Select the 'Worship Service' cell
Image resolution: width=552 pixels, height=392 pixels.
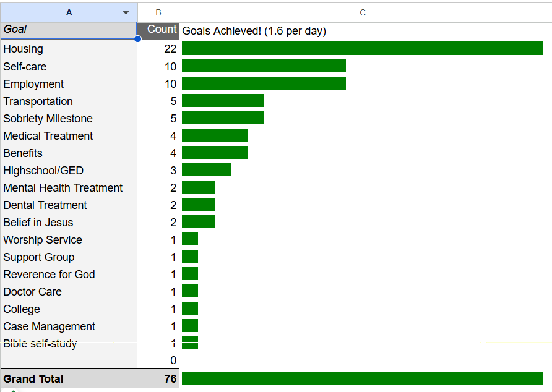coord(69,240)
